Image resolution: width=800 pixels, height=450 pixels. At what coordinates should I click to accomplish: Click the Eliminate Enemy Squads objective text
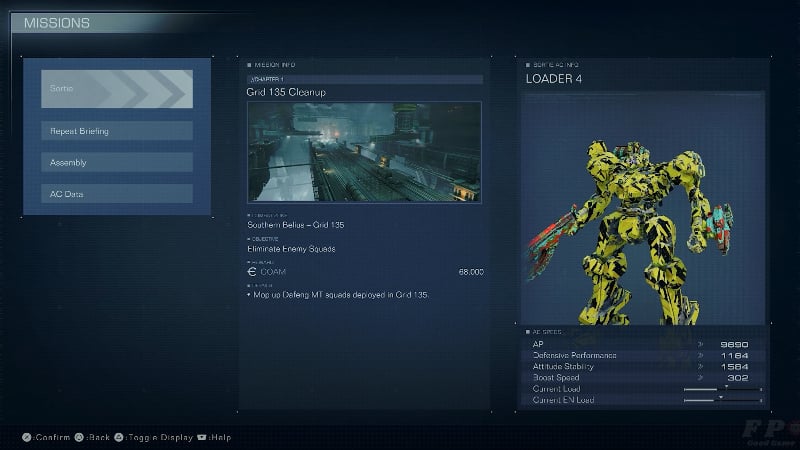(x=291, y=249)
